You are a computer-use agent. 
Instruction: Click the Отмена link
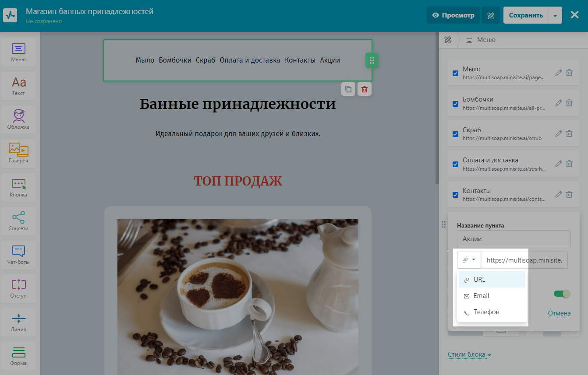[559, 313]
